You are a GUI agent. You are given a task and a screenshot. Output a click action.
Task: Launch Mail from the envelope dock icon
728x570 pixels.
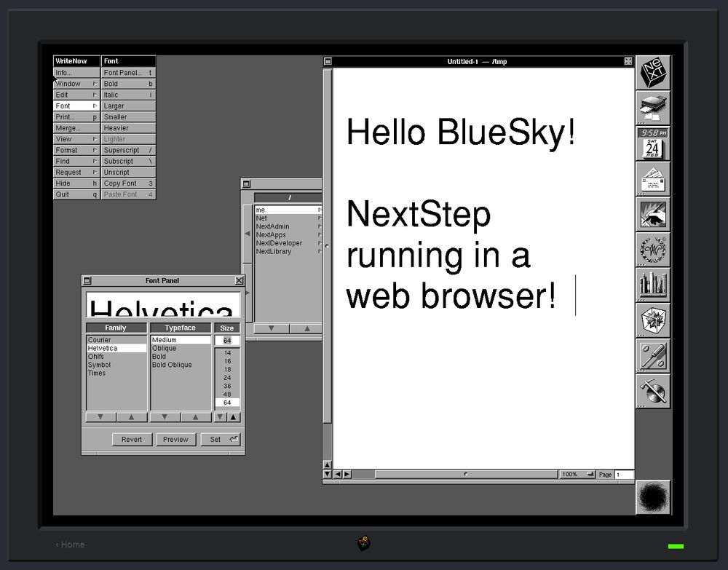click(x=653, y=178)
